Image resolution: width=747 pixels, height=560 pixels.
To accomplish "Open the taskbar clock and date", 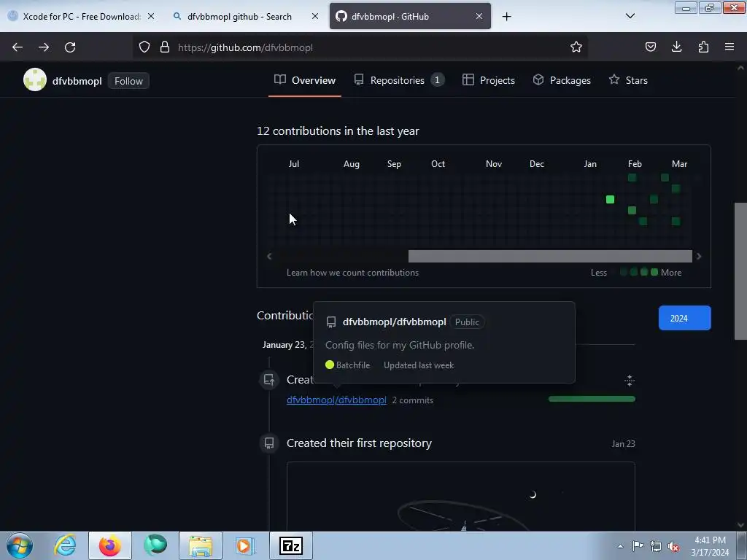I will (x=710, y=546).
